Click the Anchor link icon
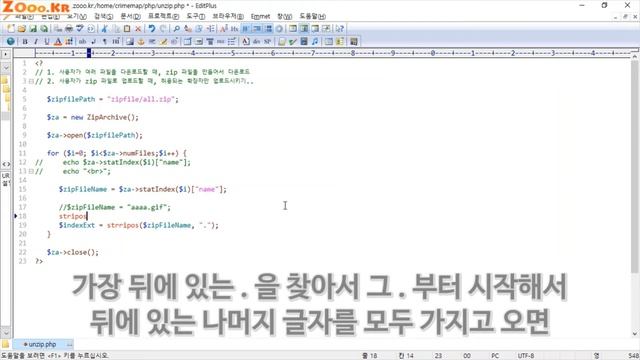Viewport: 640px width, 360px height. (141, 41)
